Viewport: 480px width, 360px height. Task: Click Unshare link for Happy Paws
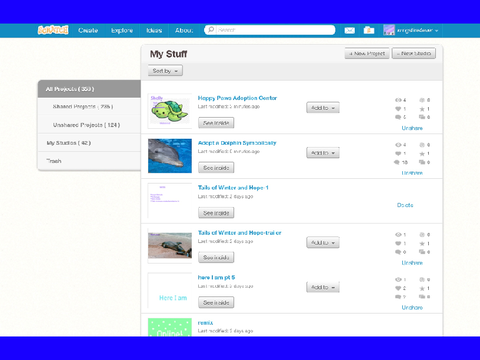click(x=412, y=128)
